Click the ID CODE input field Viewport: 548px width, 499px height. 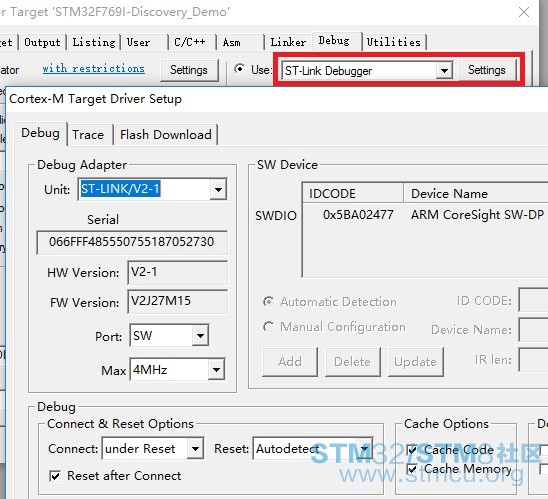[x=533, y=300]
